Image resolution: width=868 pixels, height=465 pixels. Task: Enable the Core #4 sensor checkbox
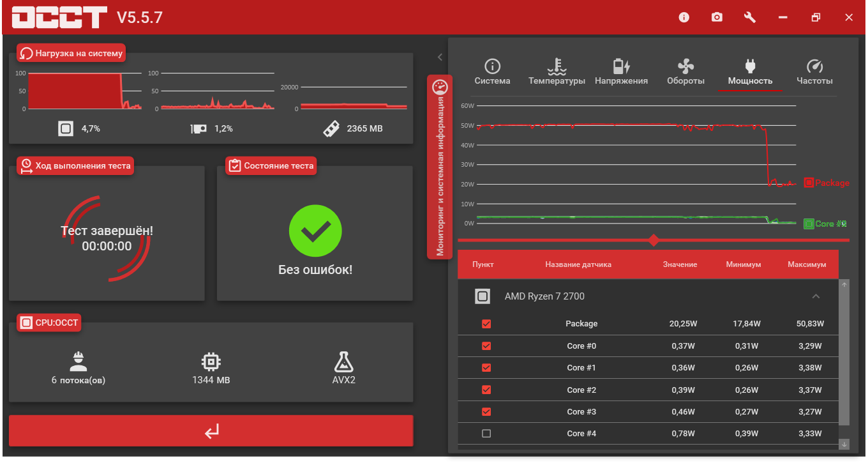coord(486,434)
